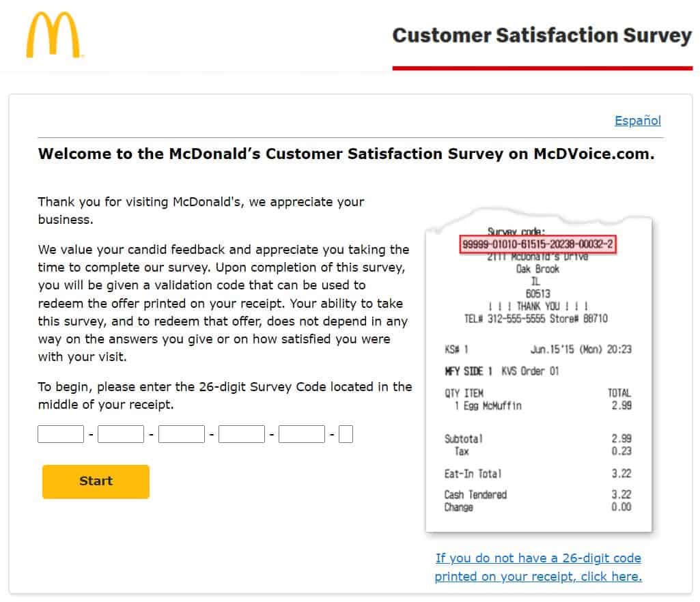The width and height of the screenshot is (700, 602).
Task: Click the 'Thank you for visiting McDonald's' paragraph
Action: click(x=201, y=211)
